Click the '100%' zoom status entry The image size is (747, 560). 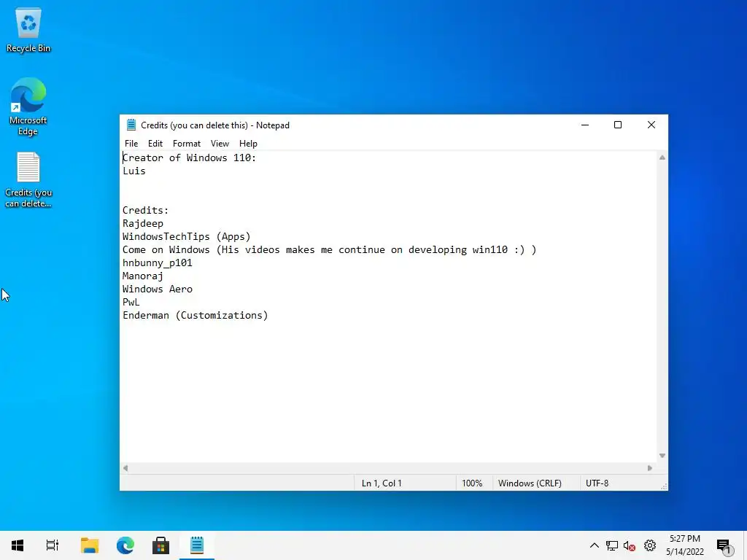[x=472, y=483]
